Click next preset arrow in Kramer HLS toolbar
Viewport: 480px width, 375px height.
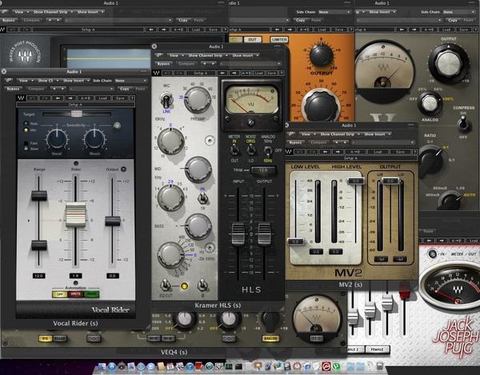click(x=234, y=73)
